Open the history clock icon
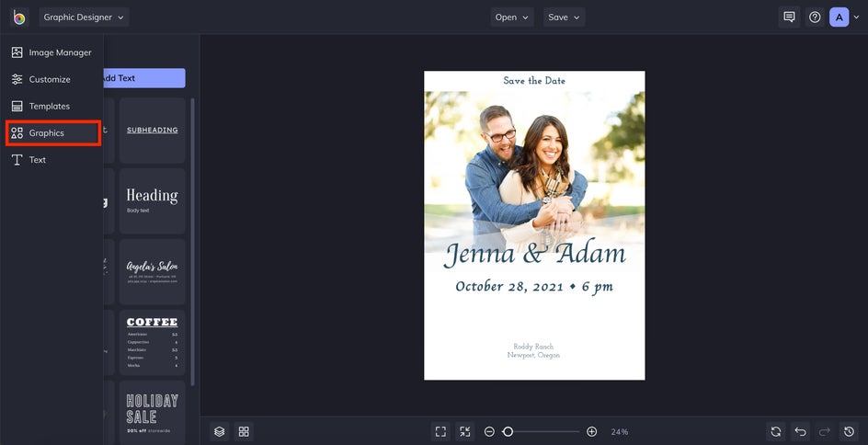868x445 pixels. coord(850,431)
